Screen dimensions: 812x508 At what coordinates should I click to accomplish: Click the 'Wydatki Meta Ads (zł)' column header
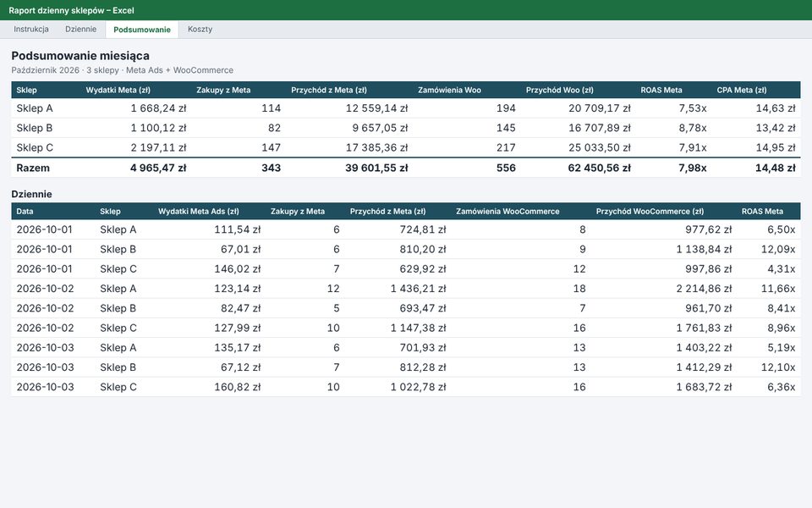tap(199, 211)
